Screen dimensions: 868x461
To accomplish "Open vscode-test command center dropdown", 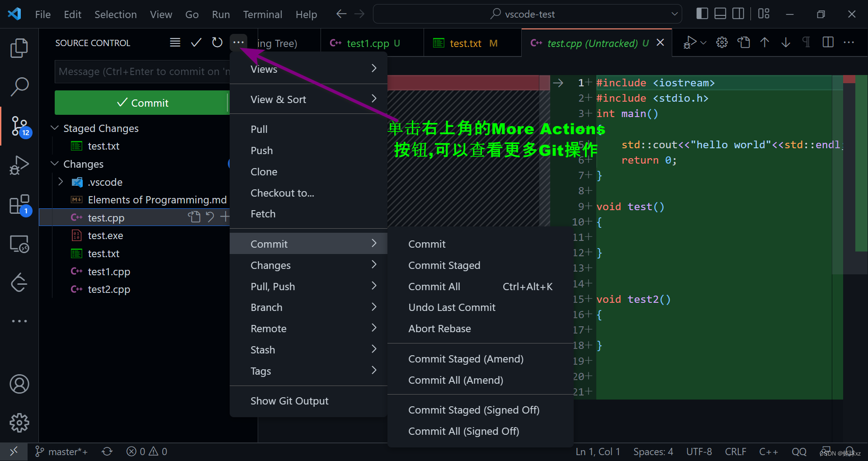I will click(x=675, y=14).
